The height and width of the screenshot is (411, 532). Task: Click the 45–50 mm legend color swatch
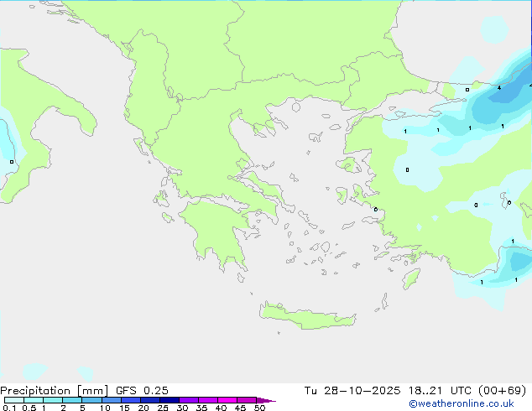[247, 400]
